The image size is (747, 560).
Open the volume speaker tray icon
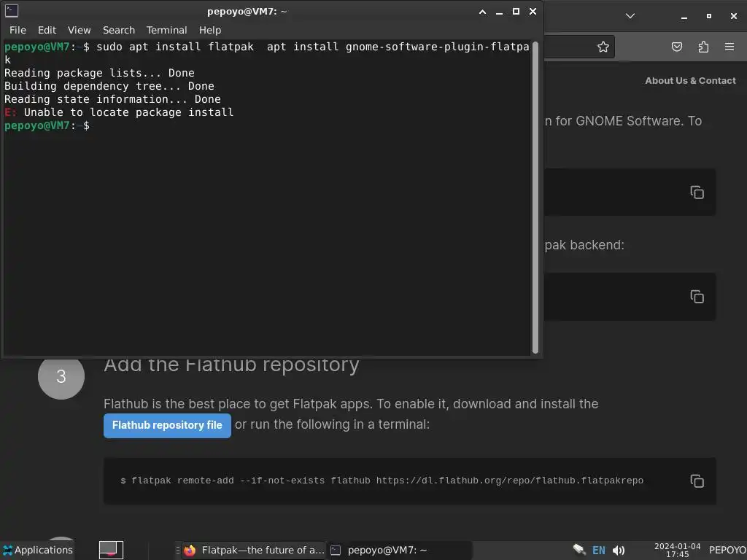click(619, 551)
